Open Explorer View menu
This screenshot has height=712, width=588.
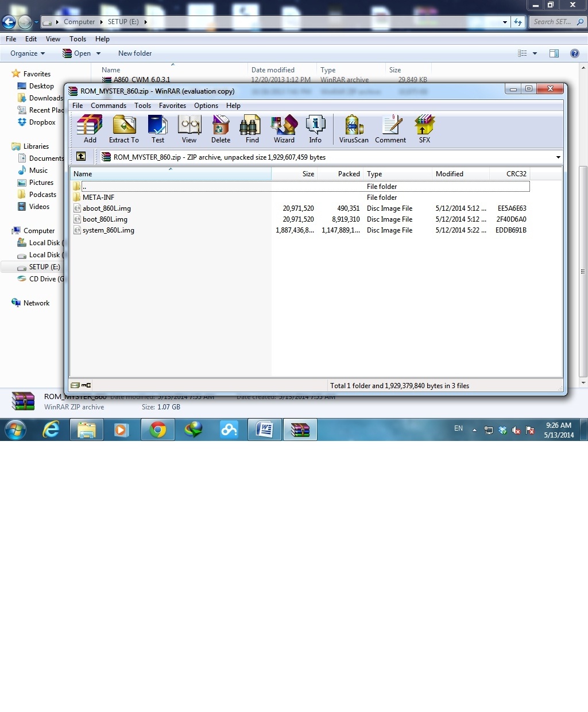click(x=53, y=39)
